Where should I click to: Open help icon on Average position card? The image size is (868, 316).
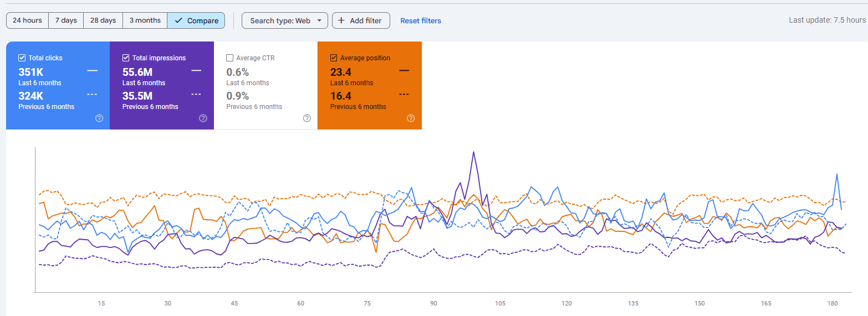click(x=411, y=118)
